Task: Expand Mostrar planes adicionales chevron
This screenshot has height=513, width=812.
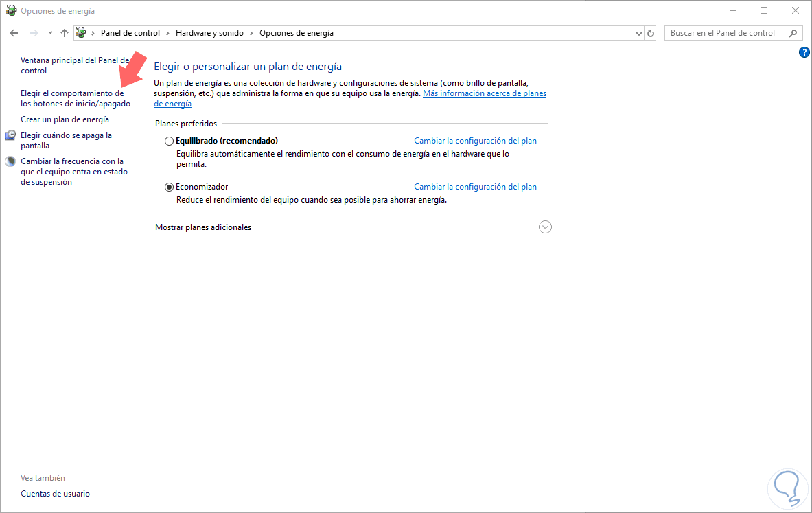Action: click(x=545, y=227)
